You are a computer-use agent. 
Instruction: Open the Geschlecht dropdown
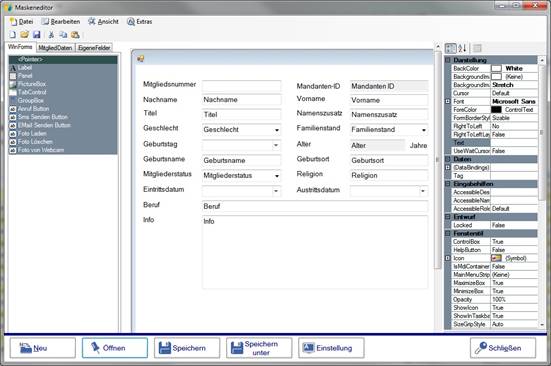tap(277, 130)
